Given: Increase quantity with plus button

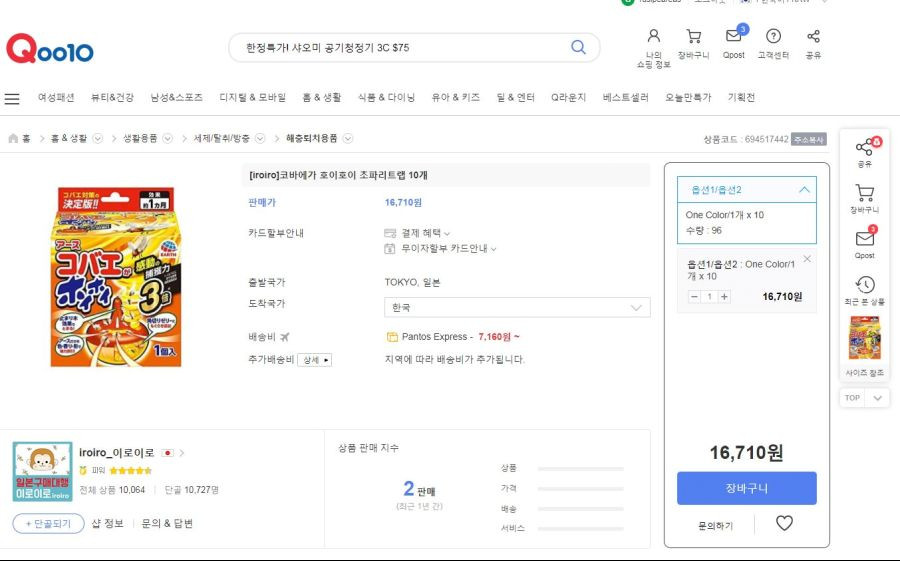Looking at the screenshot, I should [724, 297].
